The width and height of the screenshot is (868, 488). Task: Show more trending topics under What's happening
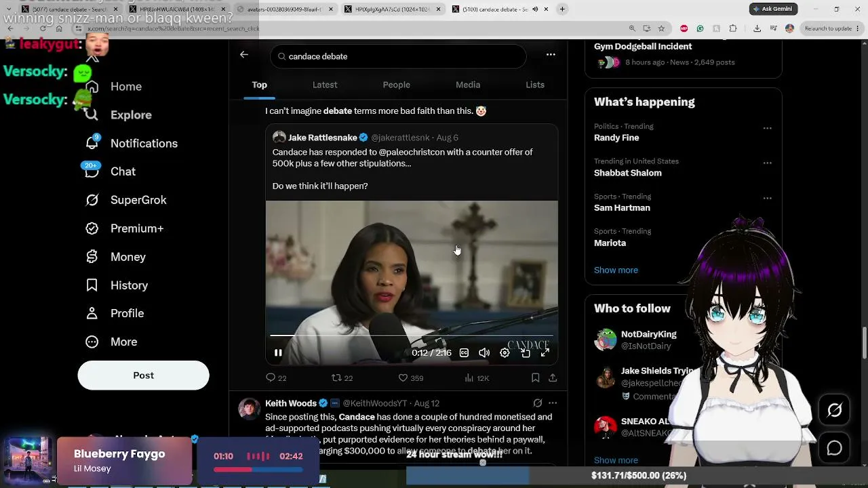[x=616, y=270]
